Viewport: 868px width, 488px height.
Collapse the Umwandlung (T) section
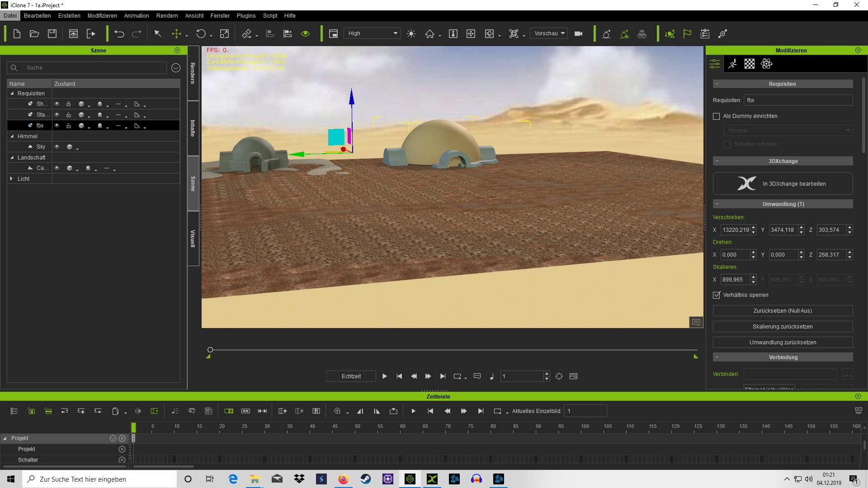tap(717, 204)
